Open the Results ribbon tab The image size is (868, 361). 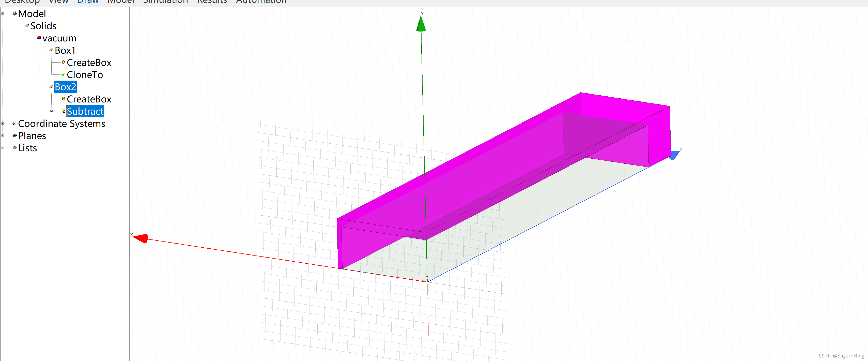pyautogui.click(x=212, y=2)
